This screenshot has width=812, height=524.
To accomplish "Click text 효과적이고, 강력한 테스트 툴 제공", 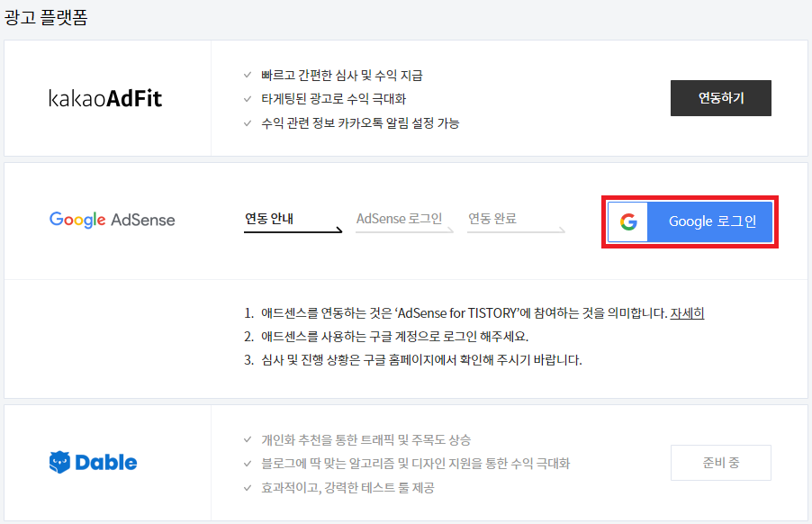I will (347, 488).
